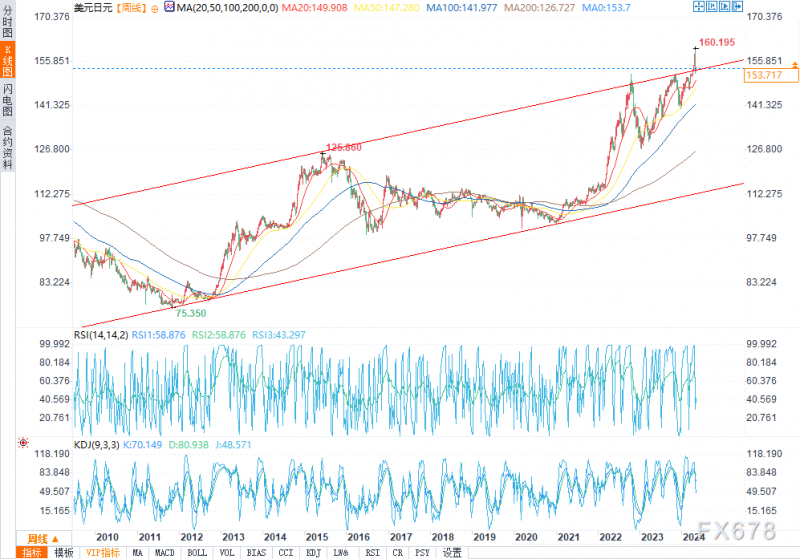800x559 pixels.
Task: Click the MA indicator settings icon
Action: [169, 7]
